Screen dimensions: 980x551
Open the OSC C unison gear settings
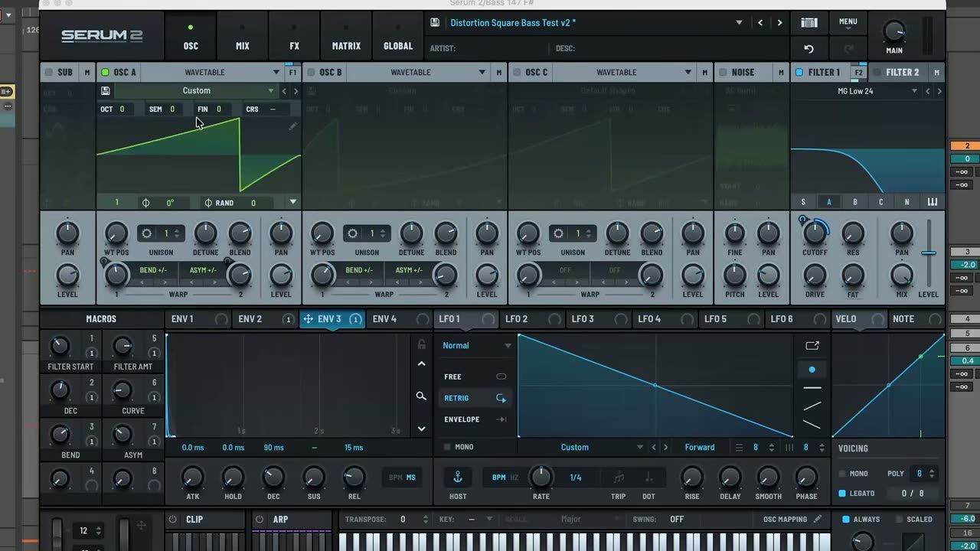558,233
